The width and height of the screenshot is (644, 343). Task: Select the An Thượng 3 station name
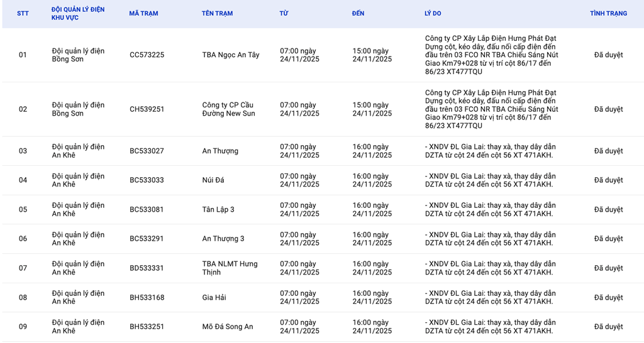pos(223,239)
